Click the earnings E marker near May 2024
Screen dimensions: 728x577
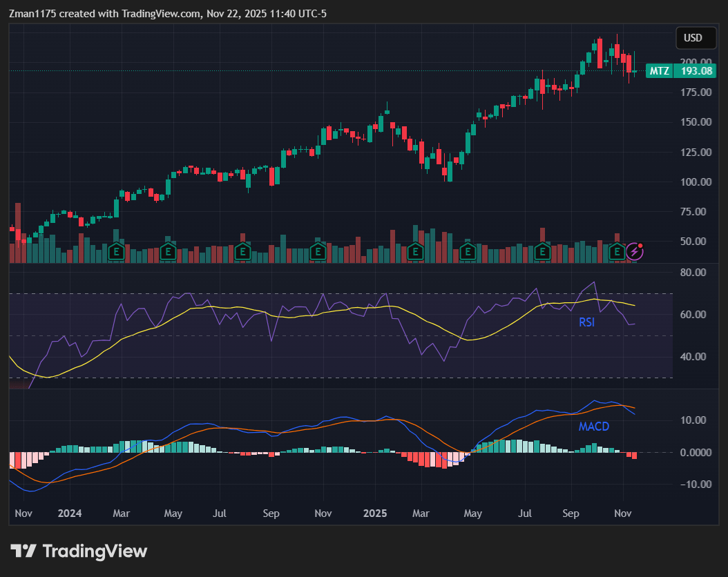167,252
